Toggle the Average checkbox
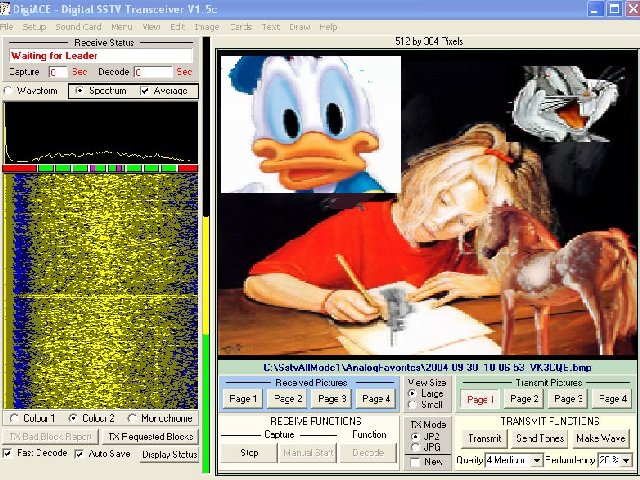640x480 pixels. coord(144,91)
